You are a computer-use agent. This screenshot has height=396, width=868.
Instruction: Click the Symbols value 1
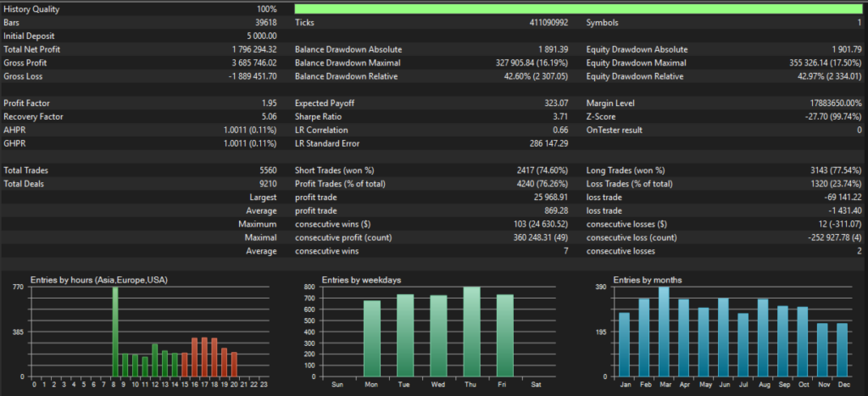click(x=860, y=23)
